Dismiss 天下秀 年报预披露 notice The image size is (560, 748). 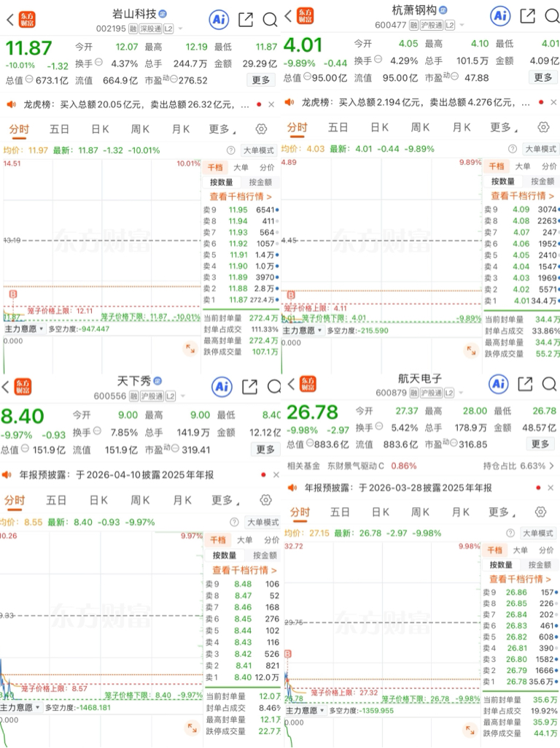[x=276, y=474]
